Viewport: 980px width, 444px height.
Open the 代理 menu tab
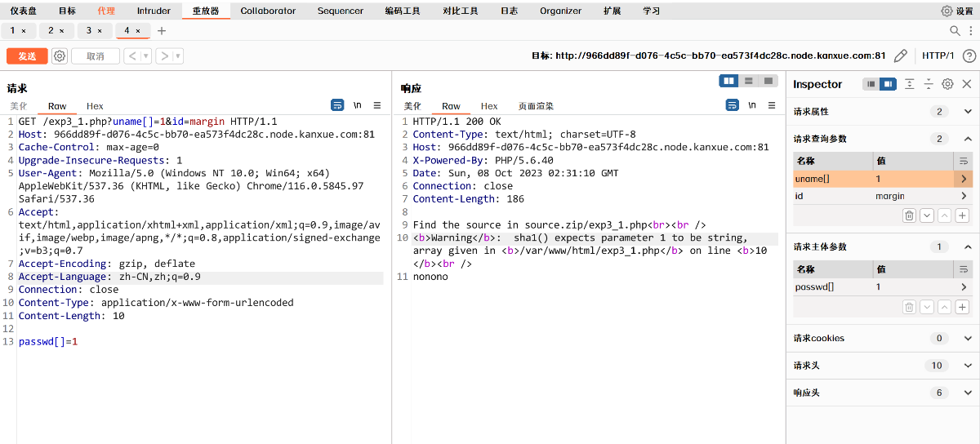click(106, 11)
